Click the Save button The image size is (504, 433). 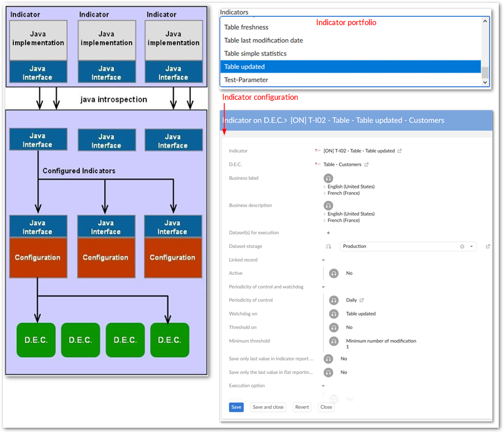[x=236, y=407]
